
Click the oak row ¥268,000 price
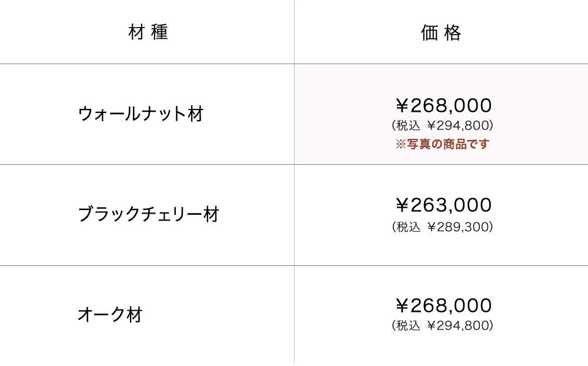[443, 305]
